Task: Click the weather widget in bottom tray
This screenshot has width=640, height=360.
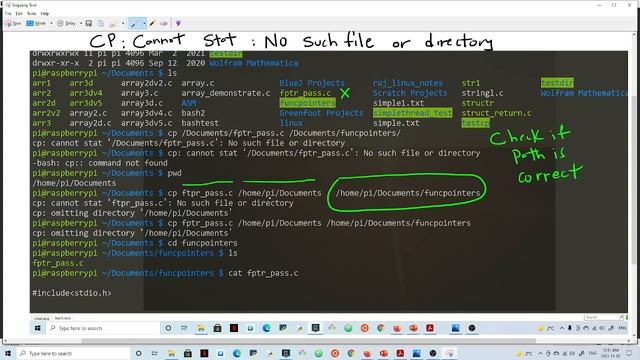Action: (525, 353)
